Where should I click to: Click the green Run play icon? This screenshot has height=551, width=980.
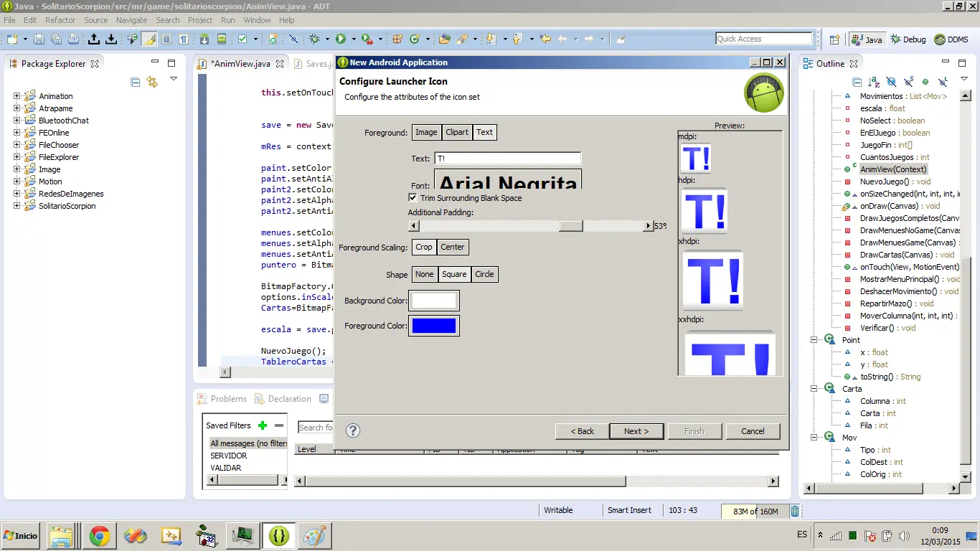[x=341, y=39]
